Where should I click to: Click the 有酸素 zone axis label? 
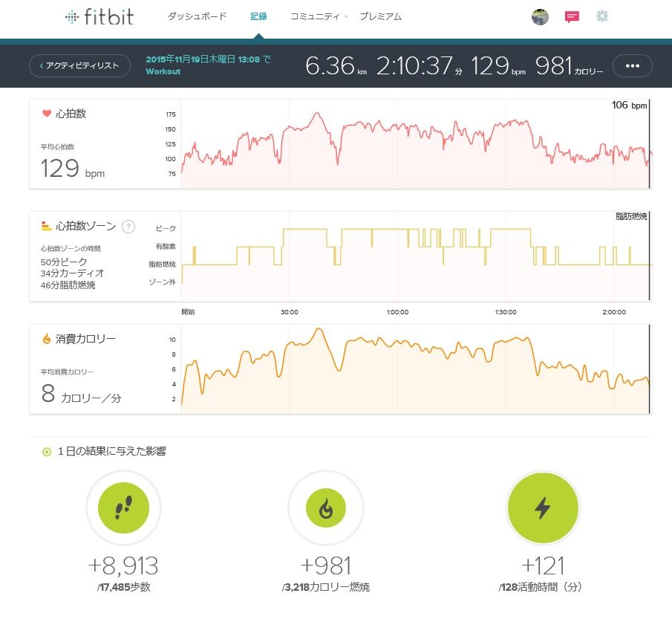pos(166,246)
